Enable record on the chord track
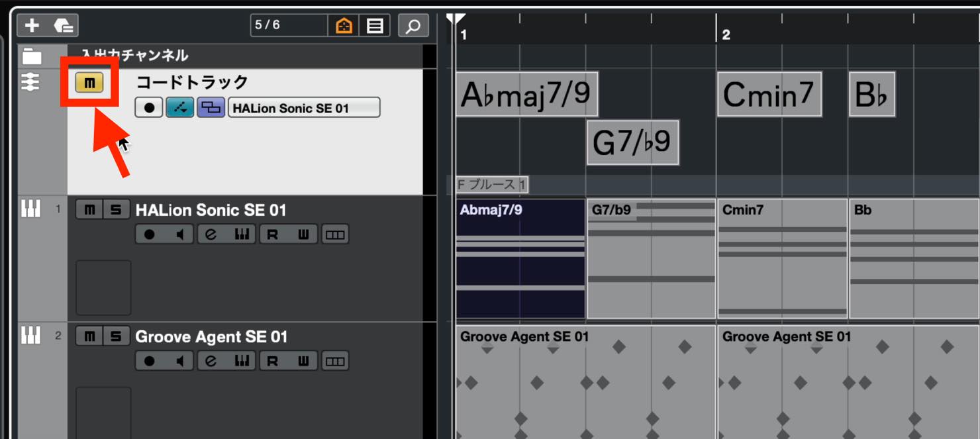Image resolution: width=980 pixels, height=439 pixels. pos(149,107)
